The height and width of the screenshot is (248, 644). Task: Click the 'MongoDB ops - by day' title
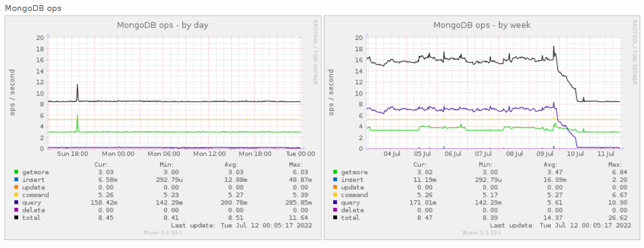point(163,25)
